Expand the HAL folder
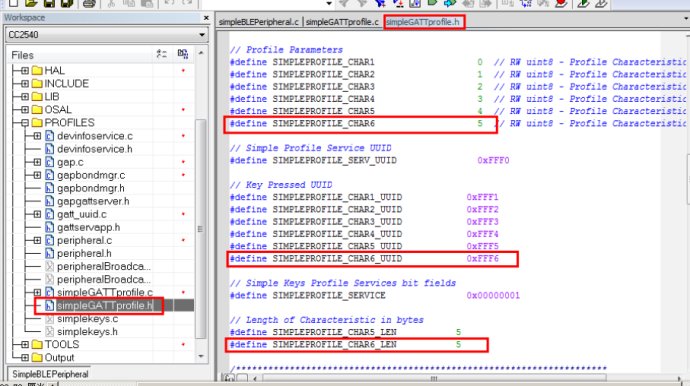 pyautogui.click(x=25, y=70)
